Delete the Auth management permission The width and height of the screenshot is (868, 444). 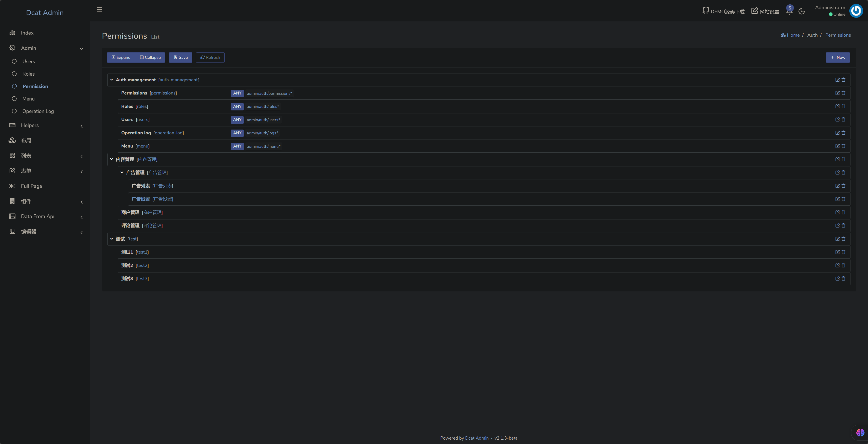point(843,80)
